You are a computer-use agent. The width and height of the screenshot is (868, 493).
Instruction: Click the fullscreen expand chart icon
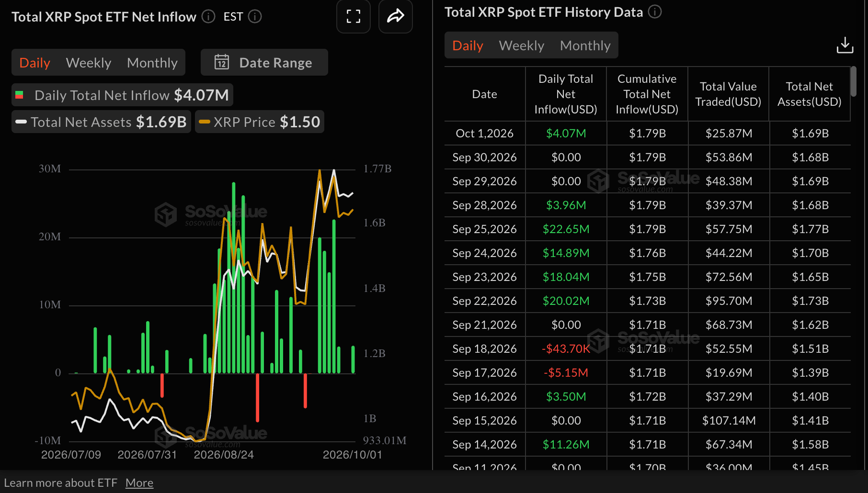tap(354, 16)
